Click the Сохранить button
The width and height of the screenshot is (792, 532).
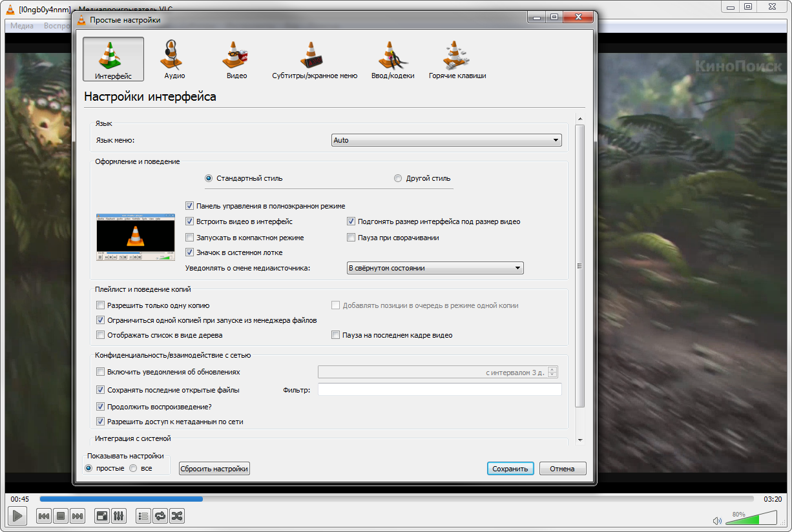coord(510,469)
